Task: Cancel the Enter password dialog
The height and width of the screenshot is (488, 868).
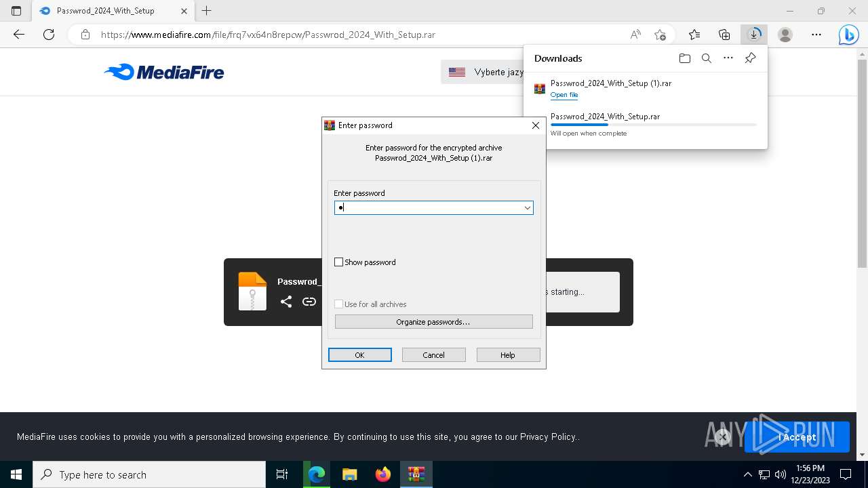Action: pos(434,355)
